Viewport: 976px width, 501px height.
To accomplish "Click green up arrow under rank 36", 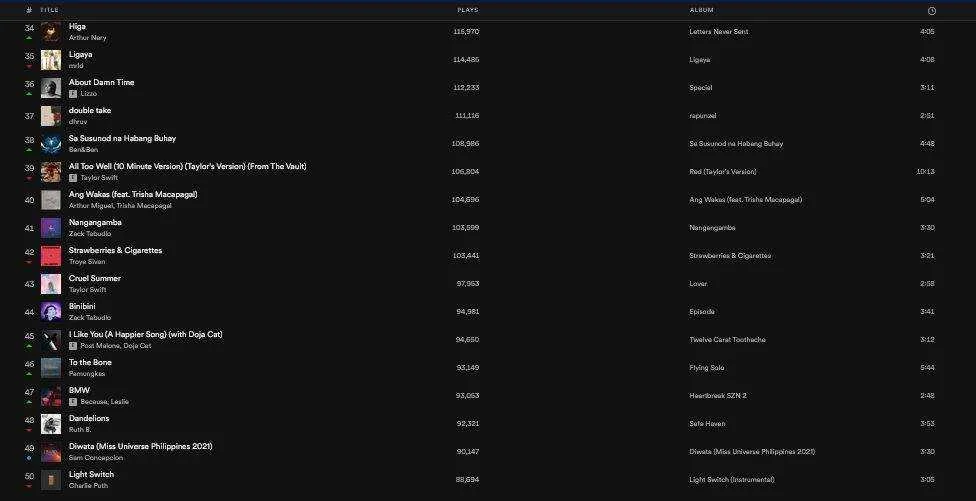I will point(29,94).
